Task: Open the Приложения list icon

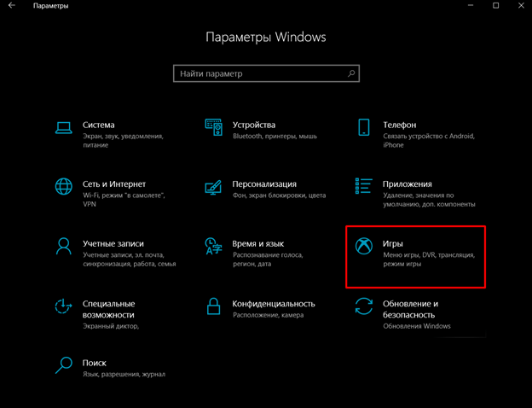Action: click(364, 186)
